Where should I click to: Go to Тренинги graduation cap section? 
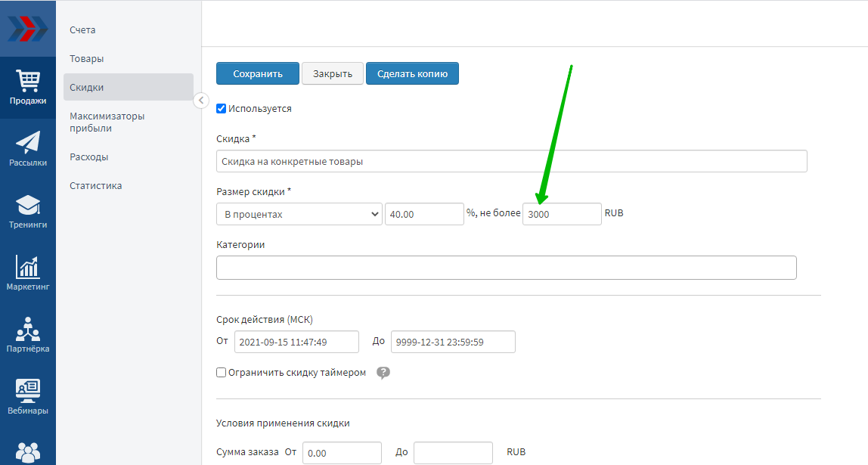point(28,211)
